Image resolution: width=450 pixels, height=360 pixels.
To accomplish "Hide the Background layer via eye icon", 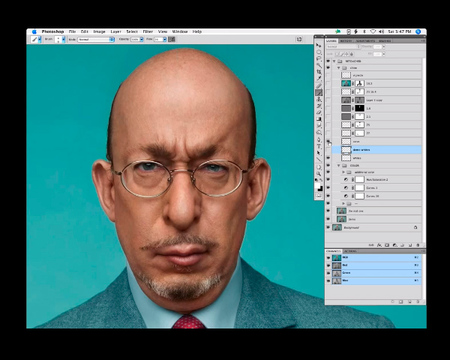I will (x=328, y=227).
